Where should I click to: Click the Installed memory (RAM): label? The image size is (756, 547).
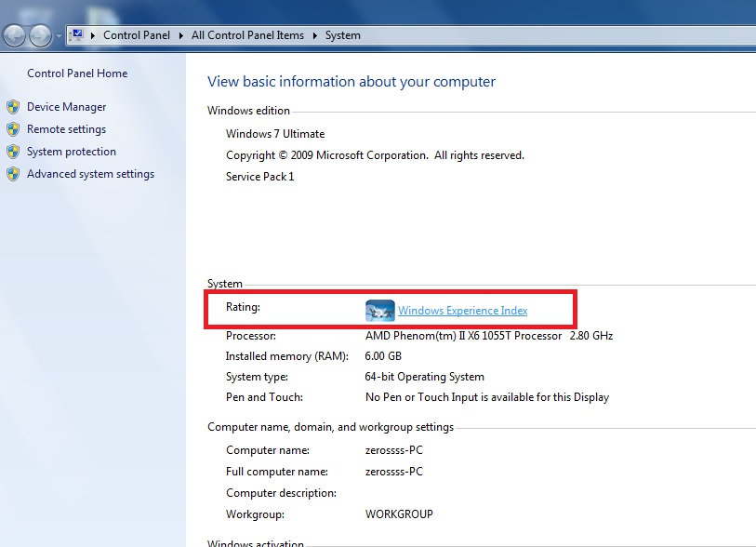[x=287, y=356]
